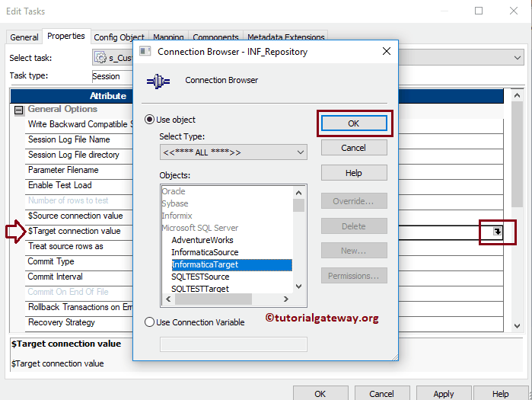This screenshot has width=532, height=400.
Task: Select Session Log File Name attribute
Action: pos(78,139)
